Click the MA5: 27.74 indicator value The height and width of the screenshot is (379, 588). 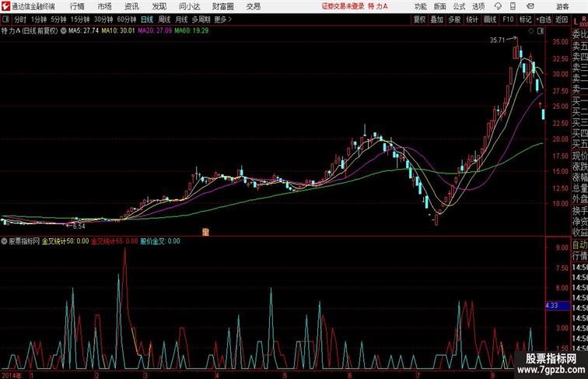[x=83, y=31]
